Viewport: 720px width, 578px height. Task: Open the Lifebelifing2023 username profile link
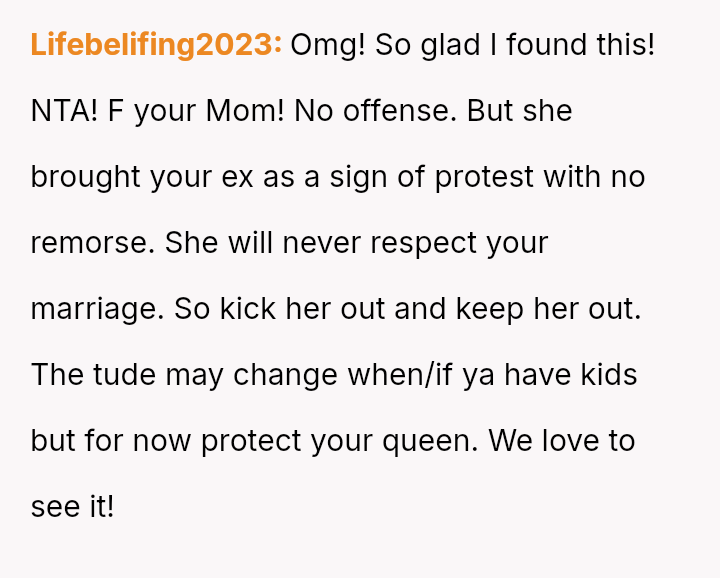pos(156,45)
